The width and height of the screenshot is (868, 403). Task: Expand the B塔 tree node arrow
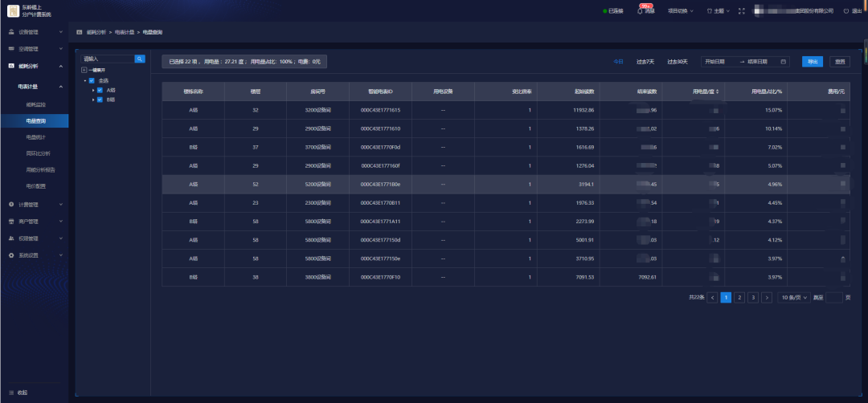(x=93, y=100)
